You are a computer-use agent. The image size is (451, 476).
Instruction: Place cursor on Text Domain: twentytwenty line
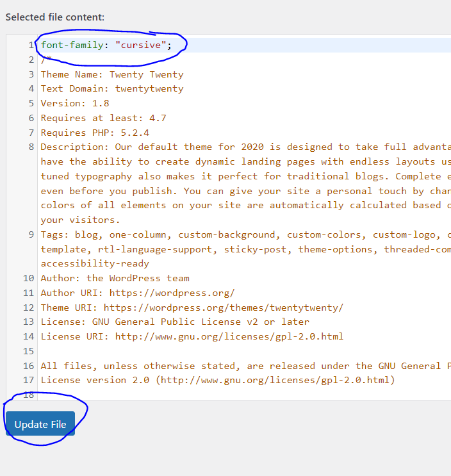[x=111, y=88]
